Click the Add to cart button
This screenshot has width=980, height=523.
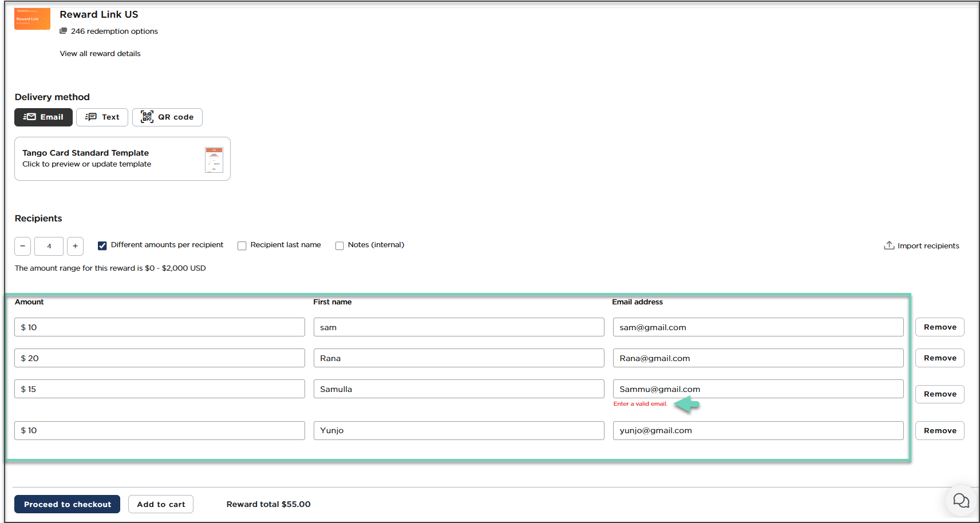click(161, 504)
